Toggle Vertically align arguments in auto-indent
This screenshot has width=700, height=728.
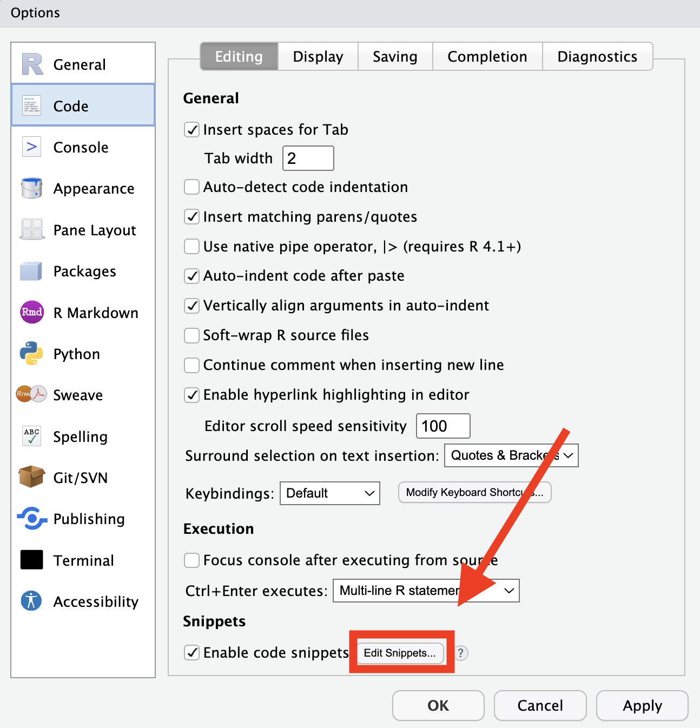click(192, 306)
